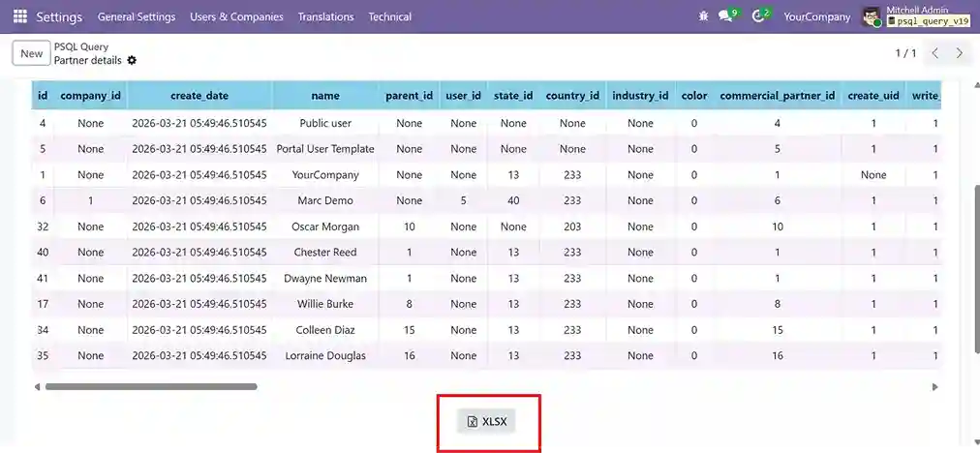Click user_id 5 in Marc Demo row
This screenshot has height=453, width=980.
[463, 200]
